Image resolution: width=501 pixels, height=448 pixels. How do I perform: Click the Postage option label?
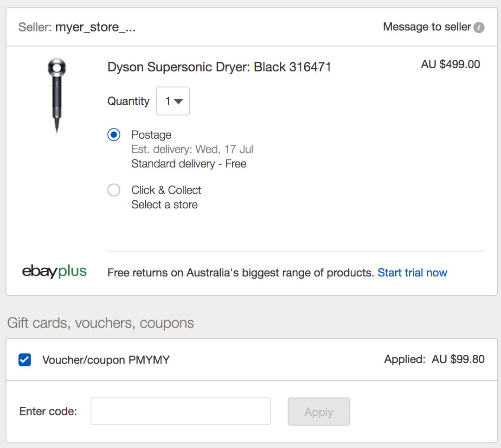pyautogui.click(x=151, y=135)
